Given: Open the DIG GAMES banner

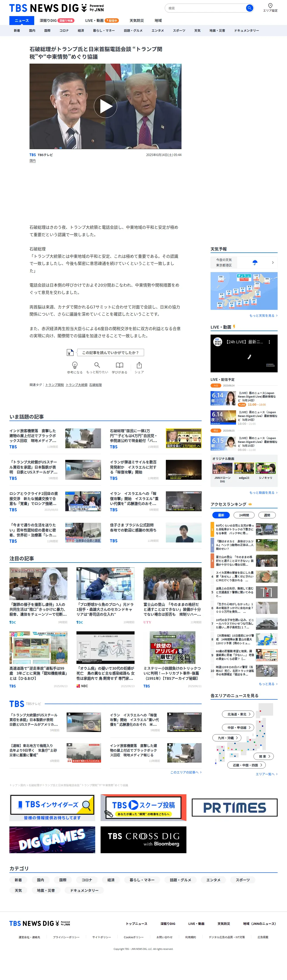Looking at the screenshot, I should coord(52,839).
